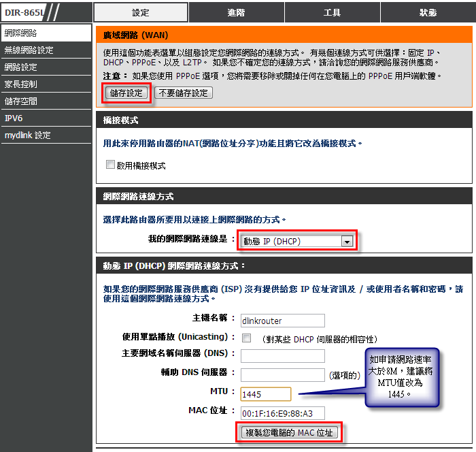Open the 進階 tab
The height and width of the screenshot is (452, 476).
tap(237, 12)
